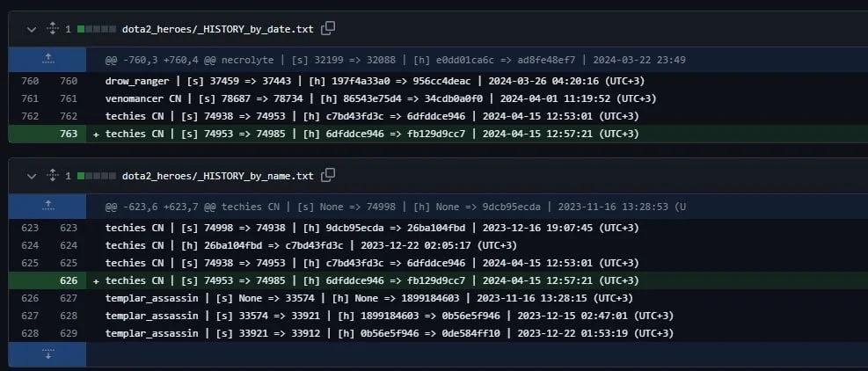The image size is (868, 371).
Task: Select added line number 763
Action: click(x=67, y=134)
